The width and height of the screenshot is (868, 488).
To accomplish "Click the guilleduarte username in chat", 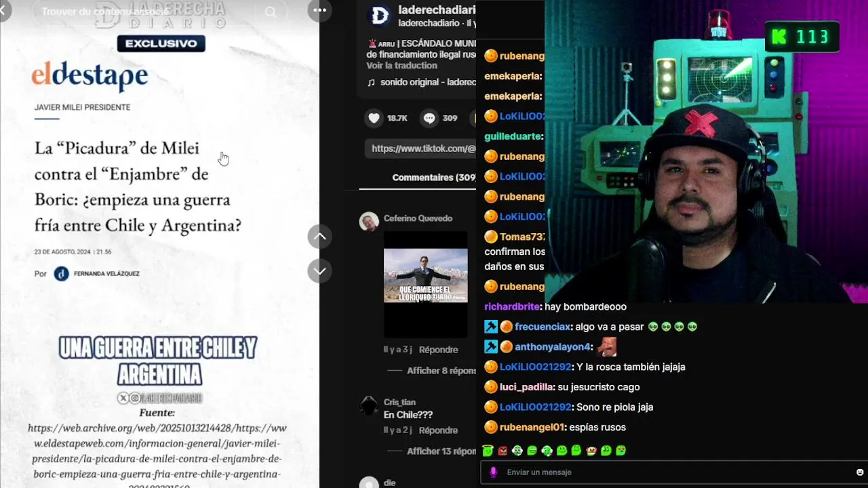I will point(513,136).
